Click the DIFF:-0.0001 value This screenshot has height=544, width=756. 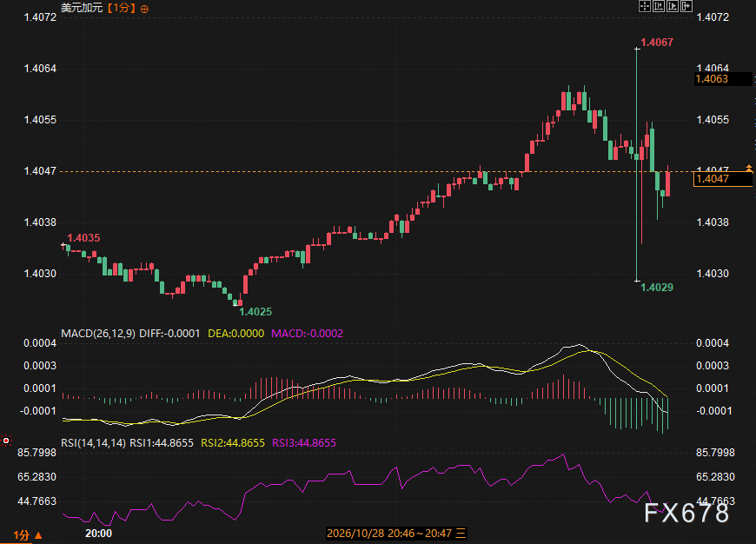pyautogui.click(x=169, y=333)
